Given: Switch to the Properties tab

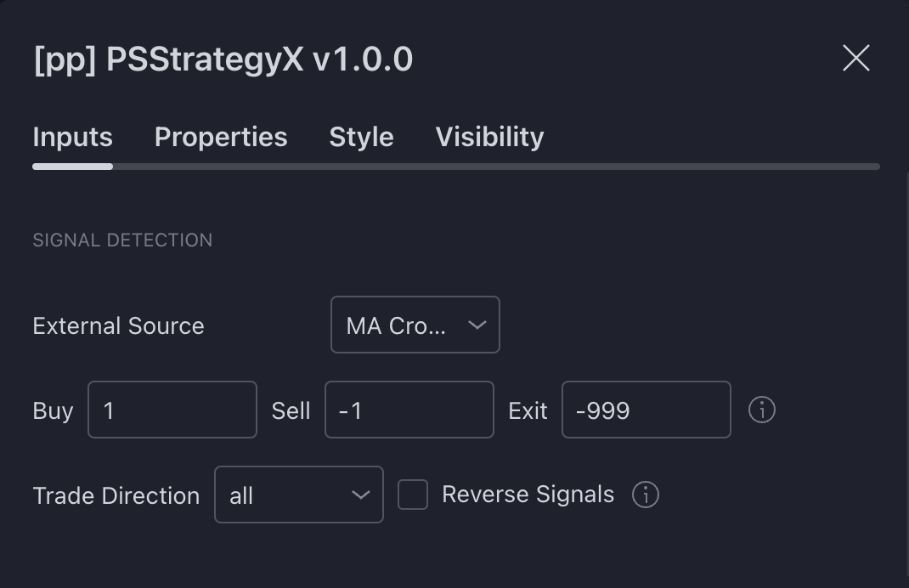Looking at the screenshot, I should click(221, 137).
